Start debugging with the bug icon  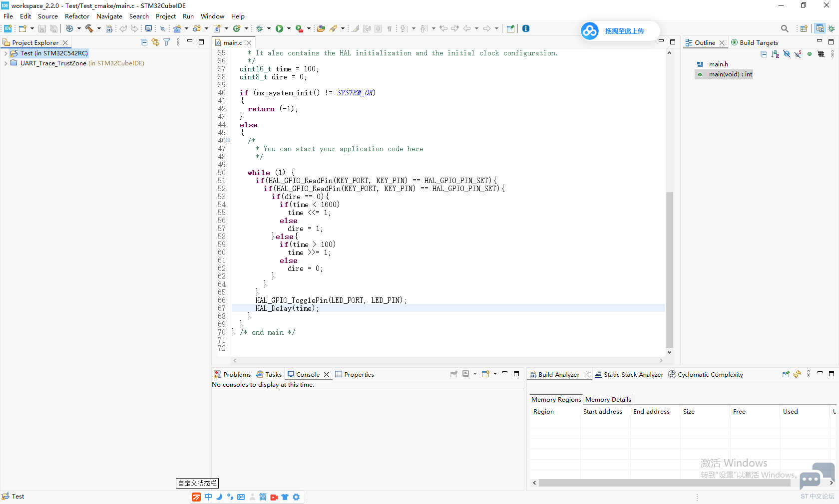[260, 28]
